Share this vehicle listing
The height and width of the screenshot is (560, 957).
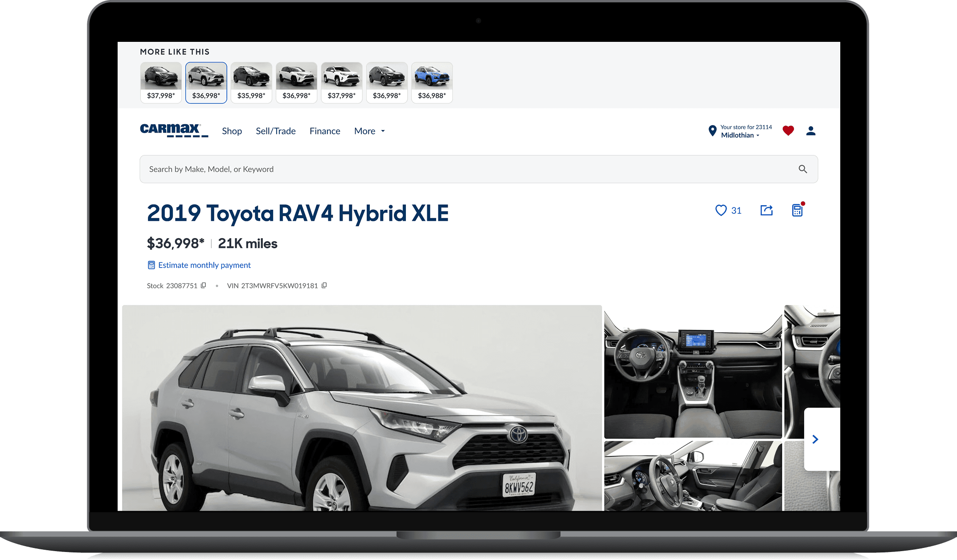point(766,210)
